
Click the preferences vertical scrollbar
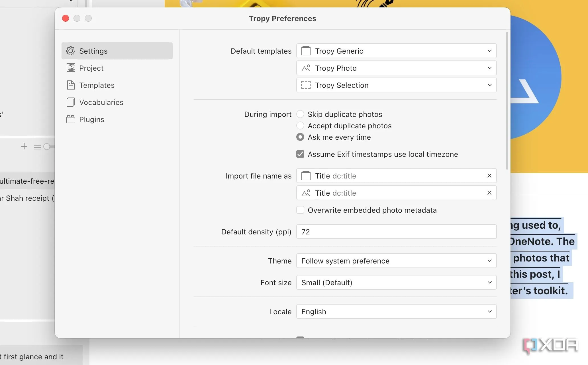(507, 101)
